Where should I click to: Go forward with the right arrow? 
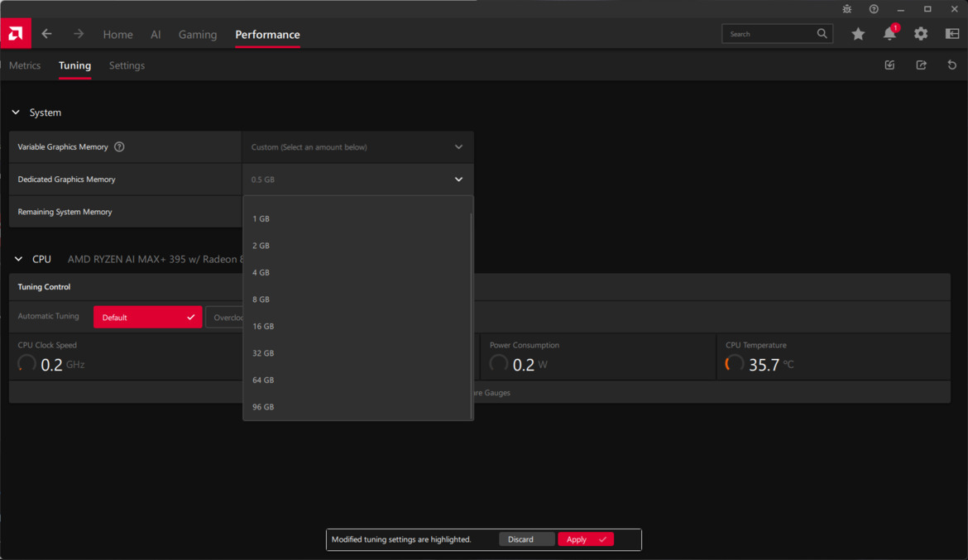point(79,34)
